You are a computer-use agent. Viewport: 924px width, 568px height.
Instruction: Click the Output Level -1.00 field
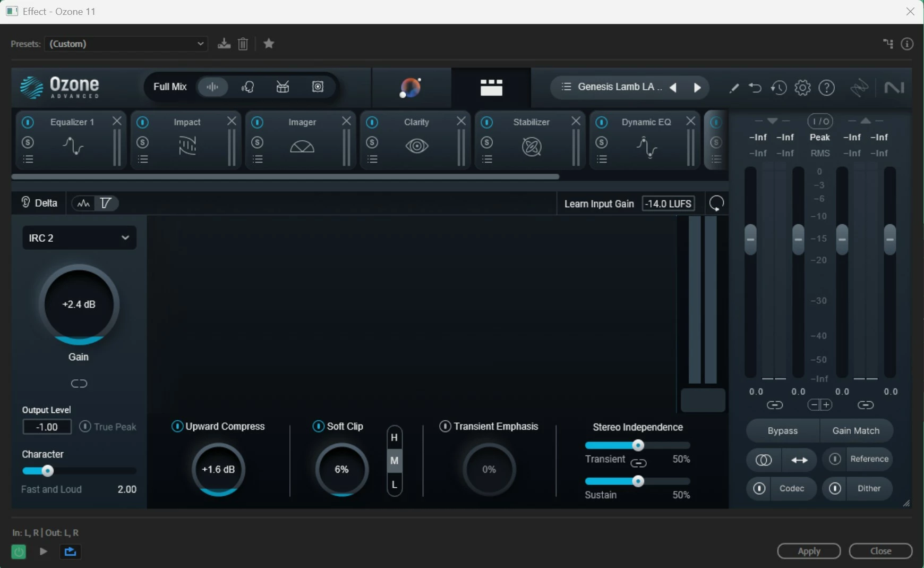pos(47,427)
